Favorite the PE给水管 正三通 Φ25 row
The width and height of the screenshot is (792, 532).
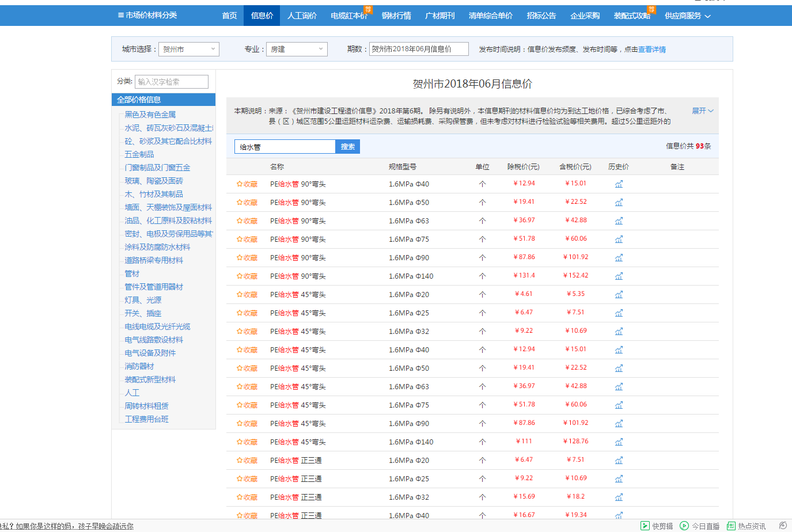pos(247,479)
